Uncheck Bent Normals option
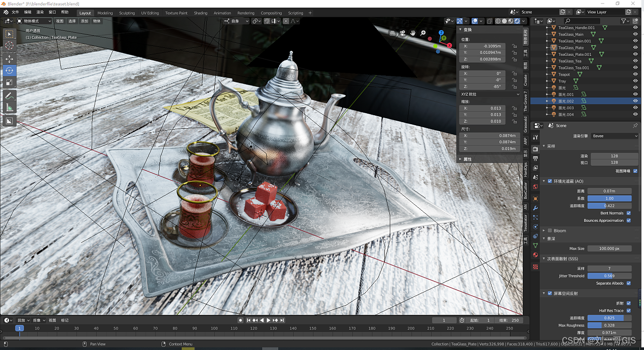The image size is (644, 350). click(x=628, y=213)
